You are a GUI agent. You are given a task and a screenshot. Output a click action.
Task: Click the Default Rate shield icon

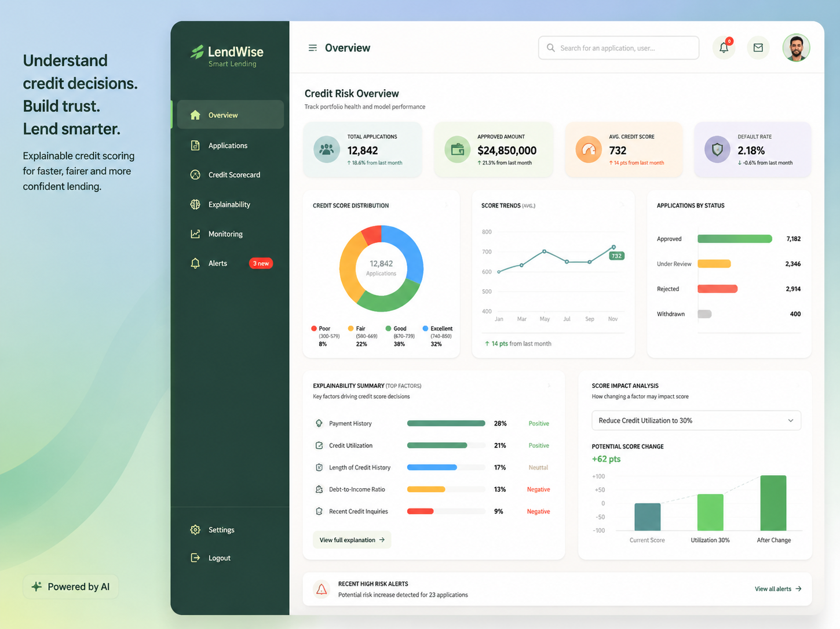point(717,150)
